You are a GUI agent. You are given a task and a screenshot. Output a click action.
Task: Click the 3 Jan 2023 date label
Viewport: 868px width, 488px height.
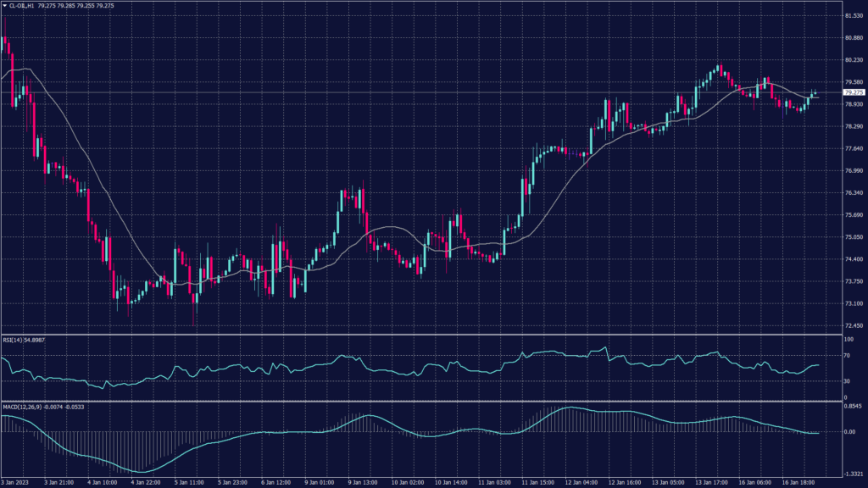click(x=15, y=482)
